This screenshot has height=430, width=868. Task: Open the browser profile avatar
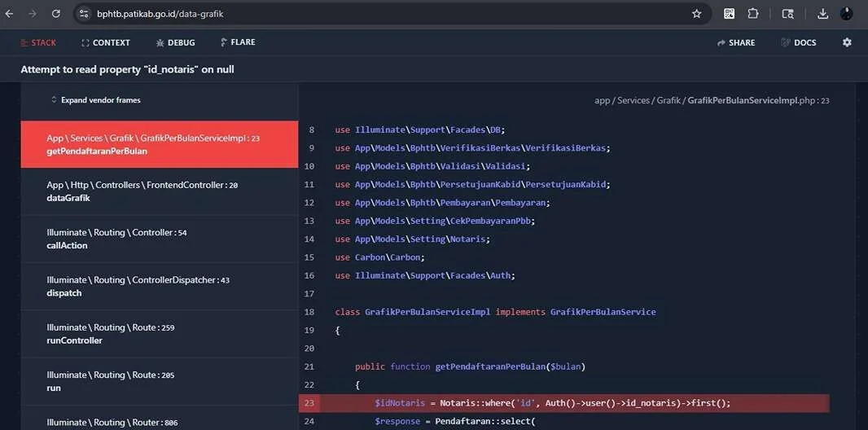[x=846, y=14]
